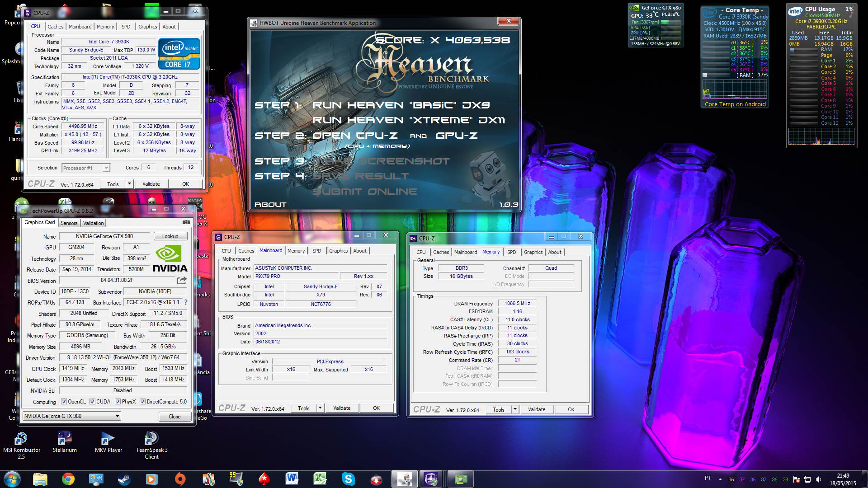Open the Processor #1 selection dropdown in CPU-Z
This screenshot has height=488, width=868.
85,168
